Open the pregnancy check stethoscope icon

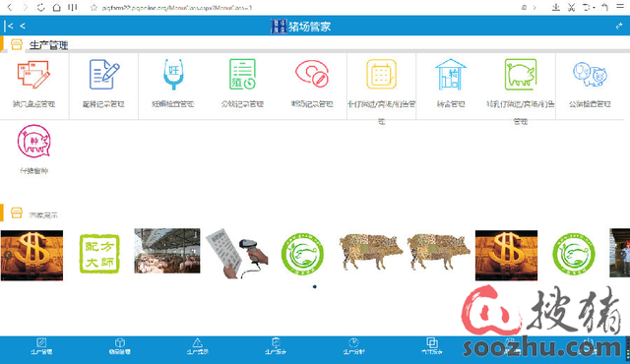[173, 74]
